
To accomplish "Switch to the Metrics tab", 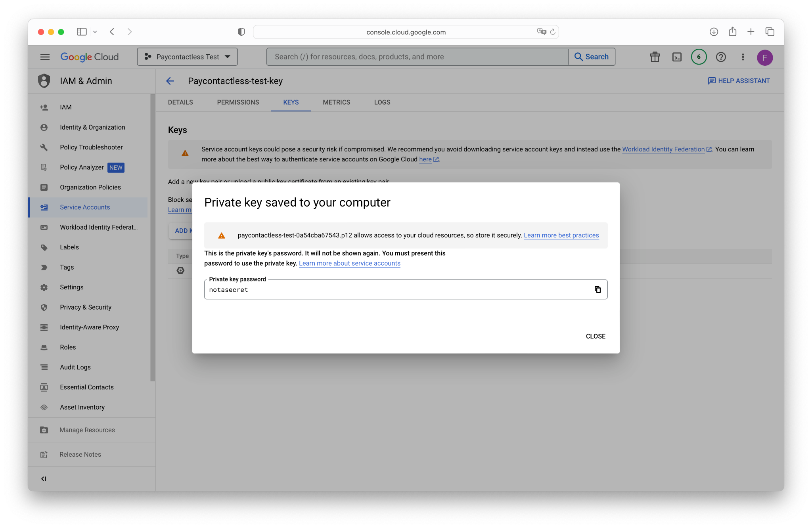I will click(x=336, y=102).
